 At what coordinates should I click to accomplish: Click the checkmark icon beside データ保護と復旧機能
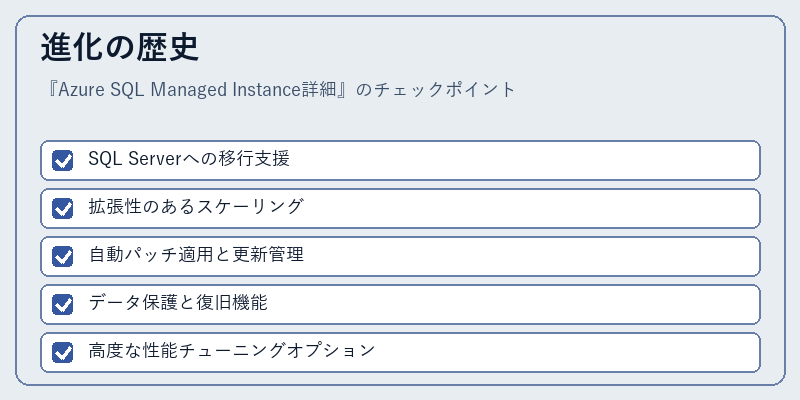[x=62, y=304]
